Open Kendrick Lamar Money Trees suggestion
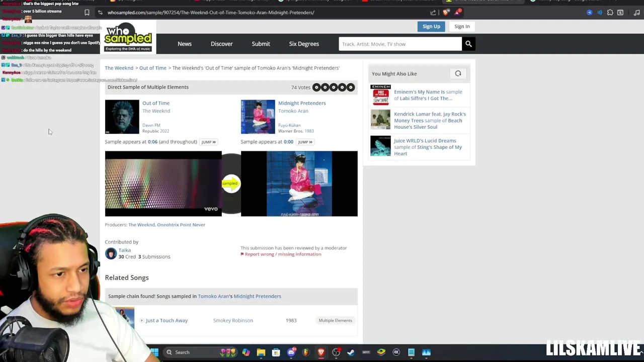Screen dimensions: 644x362 point(430,120)
